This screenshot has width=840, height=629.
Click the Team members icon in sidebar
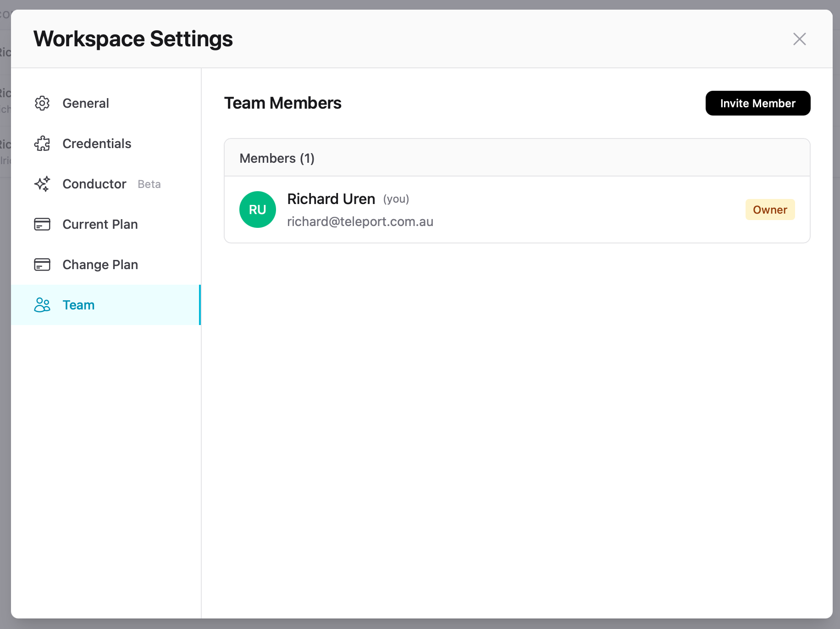(42, 305)
